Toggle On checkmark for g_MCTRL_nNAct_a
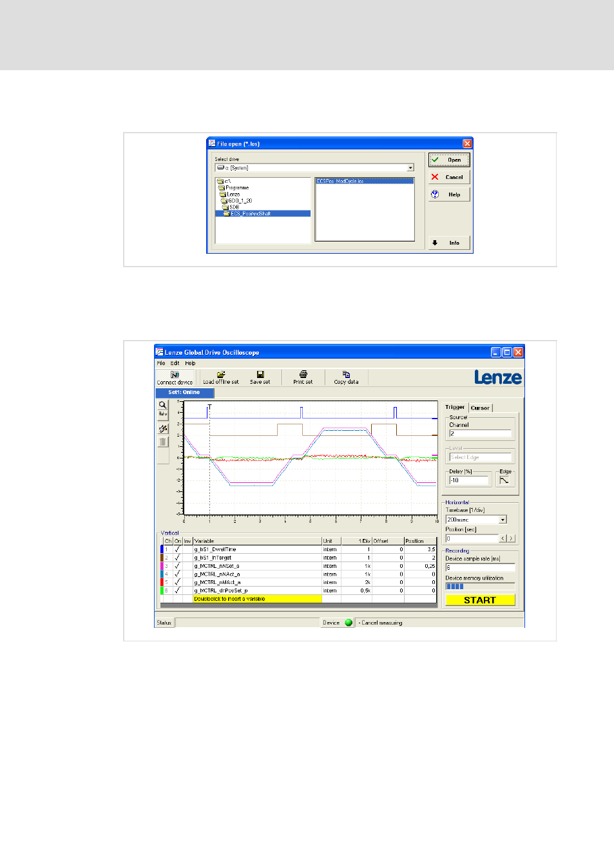614x868 pixels. pyautogui.click(x=177, y=574)
